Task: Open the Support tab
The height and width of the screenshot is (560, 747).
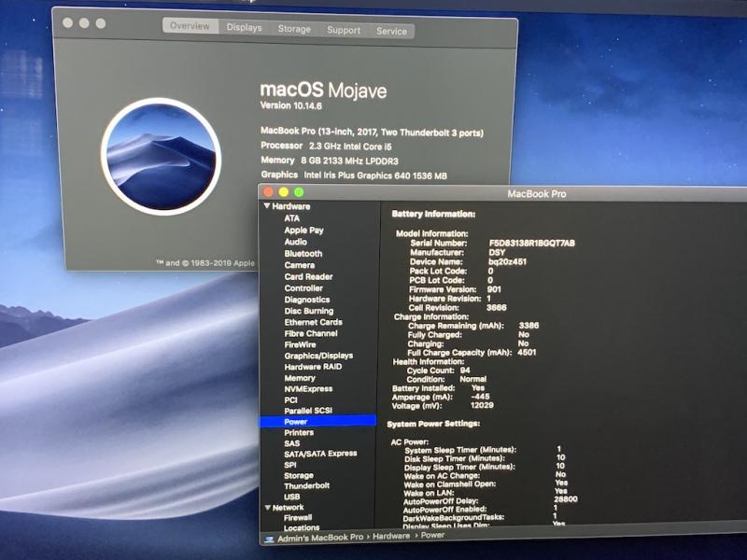Action: coord(344,31)
